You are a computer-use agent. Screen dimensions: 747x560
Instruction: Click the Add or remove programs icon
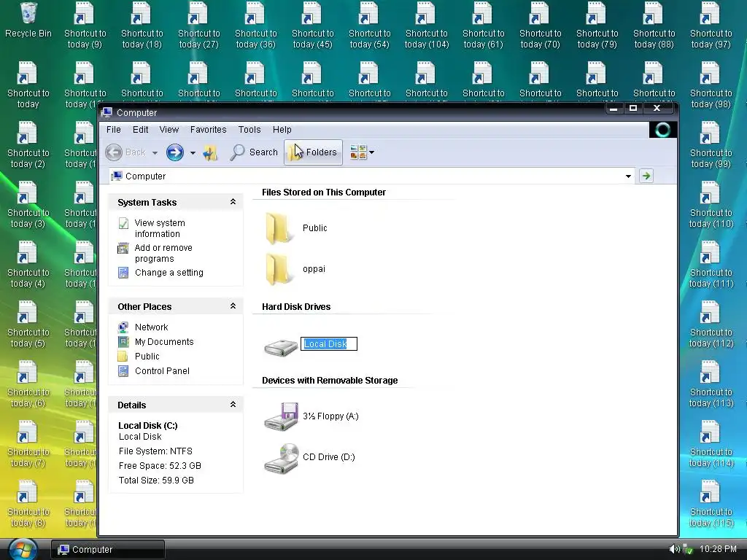[x=123, y=248]
